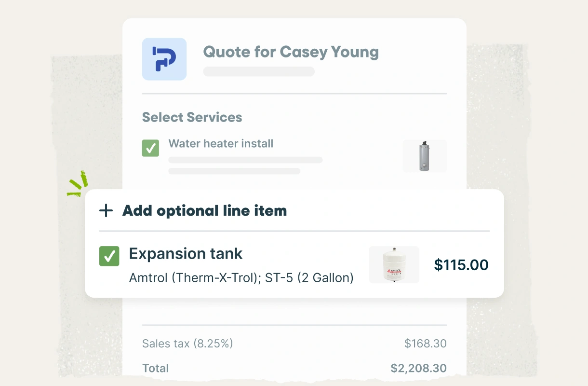The width and height of the screenshot is (588, 386).
Task: Click the Sales tax (8.25%) label
Action: (x=187, y=344)
